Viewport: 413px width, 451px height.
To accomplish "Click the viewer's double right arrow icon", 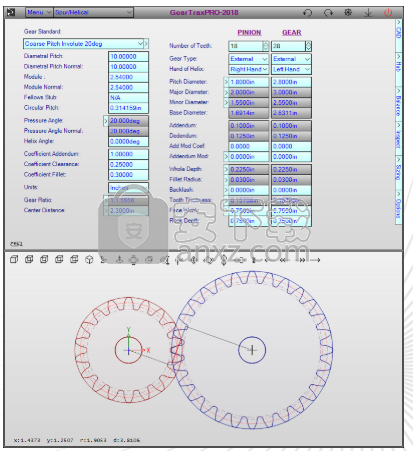I will [302, 260].
